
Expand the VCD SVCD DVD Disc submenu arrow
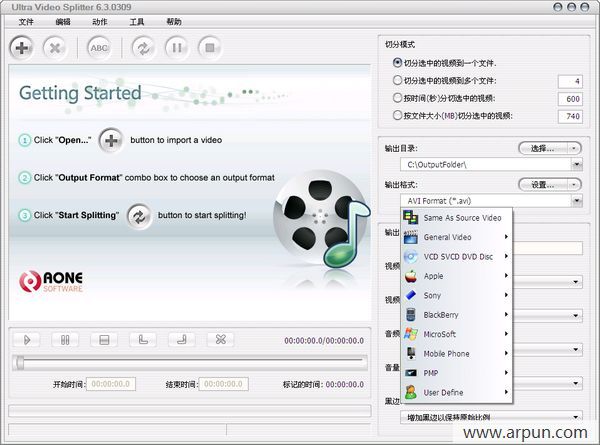point(506,256)
